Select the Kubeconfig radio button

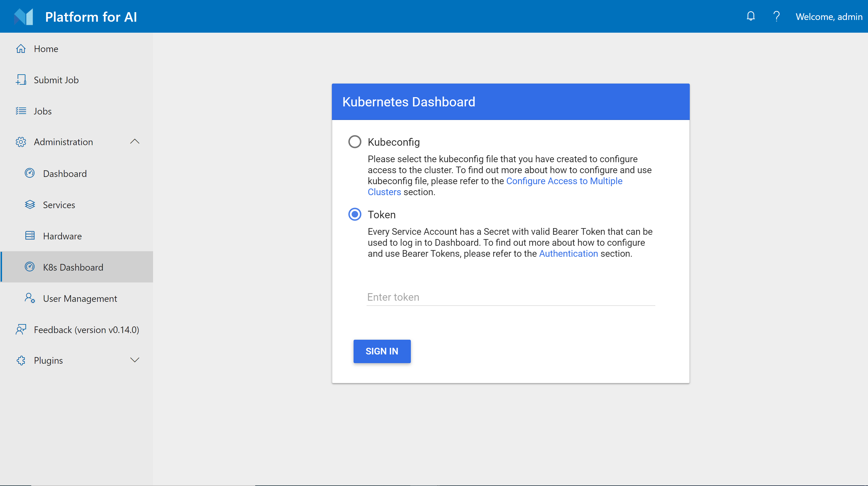(354, 142)
